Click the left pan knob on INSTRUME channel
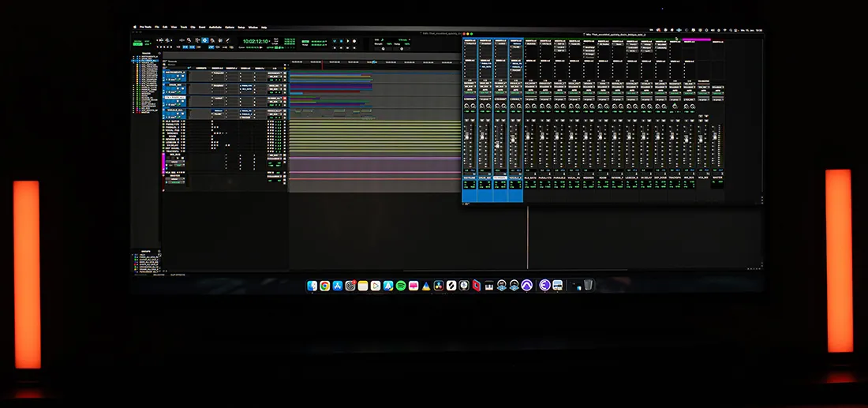 tap(466, 107)
